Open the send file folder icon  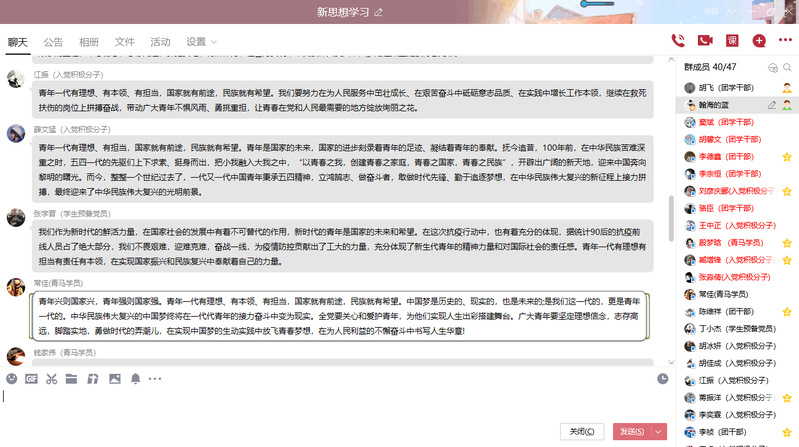pos(71,379)
